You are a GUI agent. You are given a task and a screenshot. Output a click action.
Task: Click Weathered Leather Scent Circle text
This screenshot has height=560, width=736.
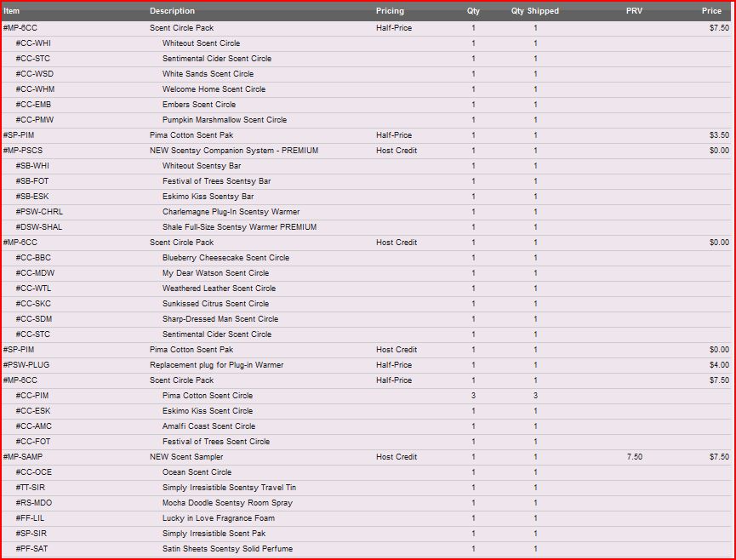pyautogui.click(x=220, y=289)
